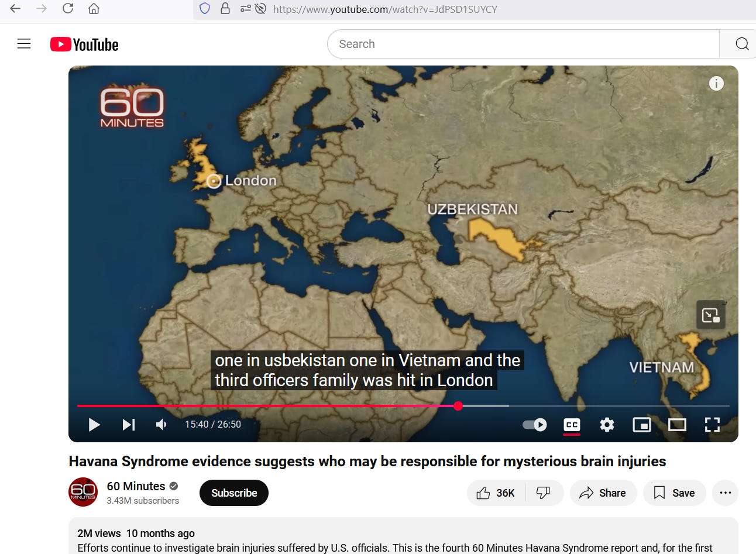
Task: Open the 60 Minutes channel avatar
Action: (x=83, y=492)
